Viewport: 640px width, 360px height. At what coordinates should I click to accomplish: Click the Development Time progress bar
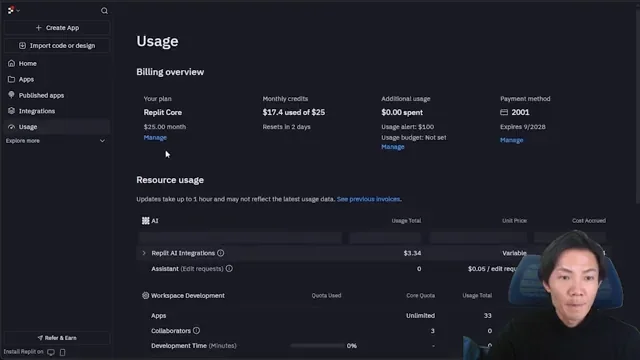pyautogui.click(x=317, y=346)
